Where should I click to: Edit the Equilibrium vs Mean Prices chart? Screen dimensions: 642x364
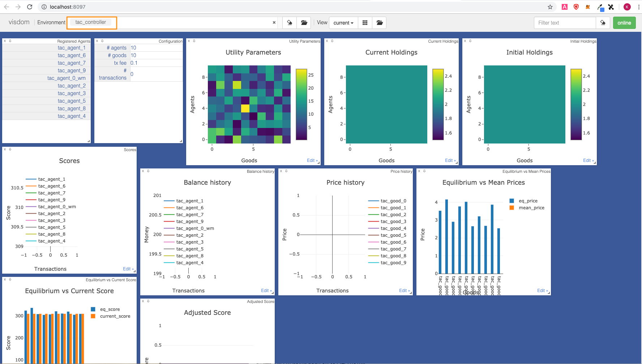pos(542,291)
